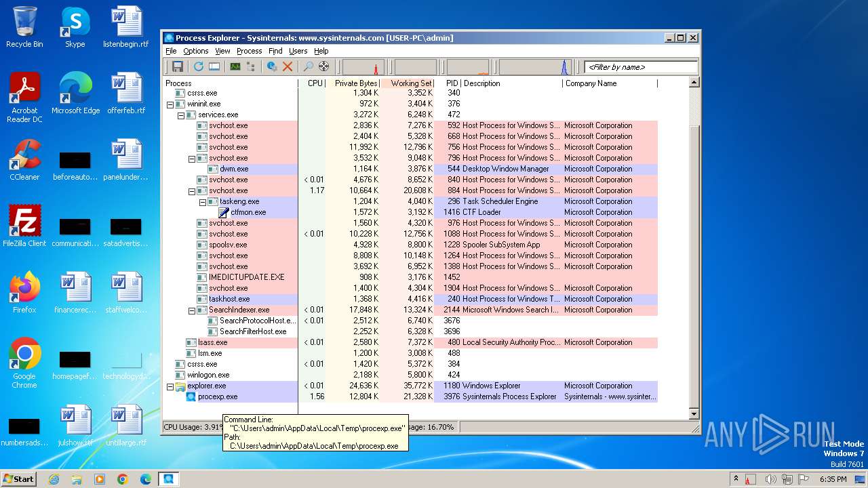Viewport: 868px width, 488px height.
Task: Click the process list scroll-down arrow
Action: pyautogui.click(x=694, y=413)
